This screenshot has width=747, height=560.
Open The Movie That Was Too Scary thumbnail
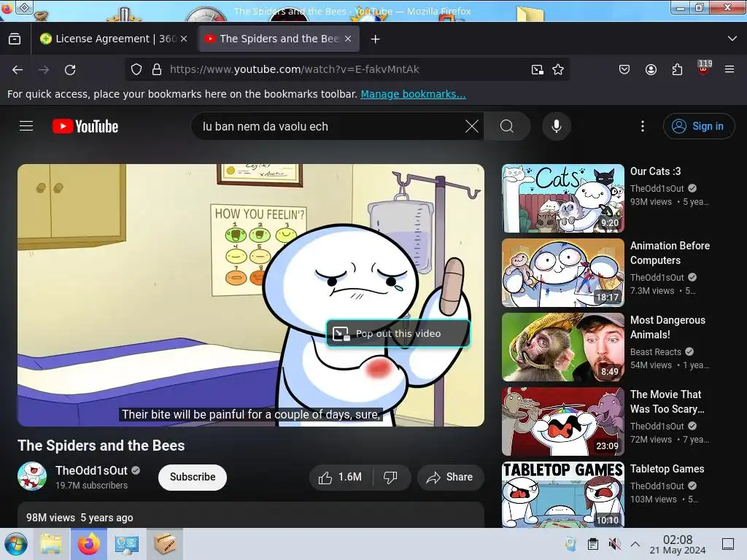562,421
